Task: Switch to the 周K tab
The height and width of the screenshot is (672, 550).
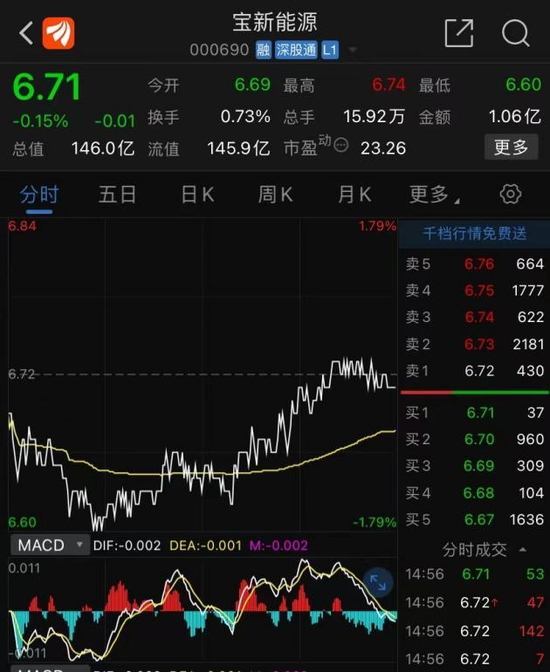Action: click(x=275, y=195)
